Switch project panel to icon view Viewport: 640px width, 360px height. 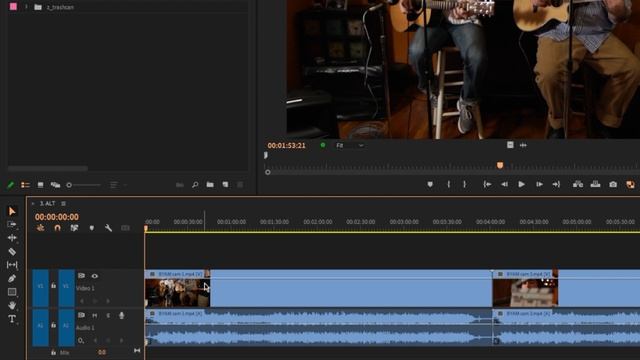pos(40,185)
